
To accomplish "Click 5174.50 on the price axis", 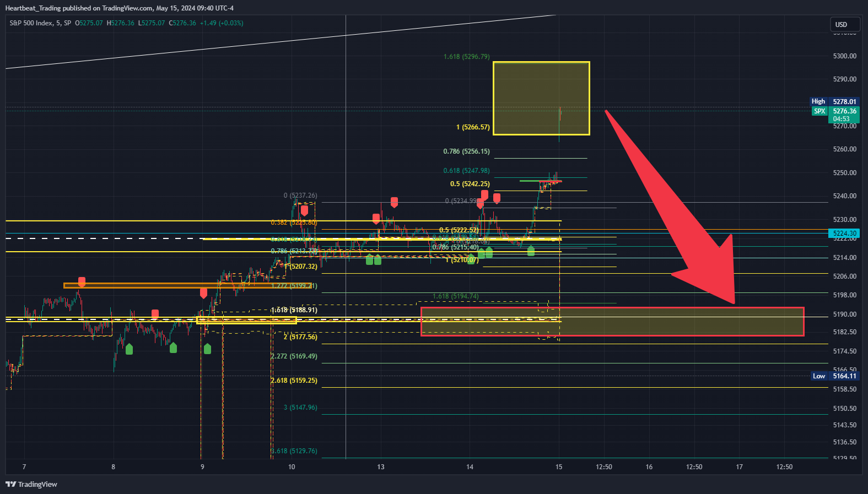I will tap(845, 351).
